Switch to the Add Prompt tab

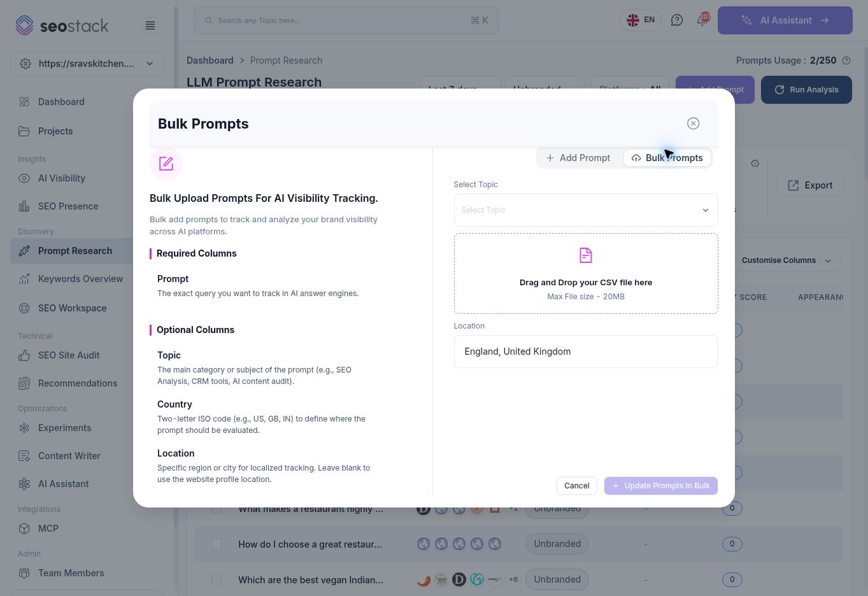tap(578, 158)
